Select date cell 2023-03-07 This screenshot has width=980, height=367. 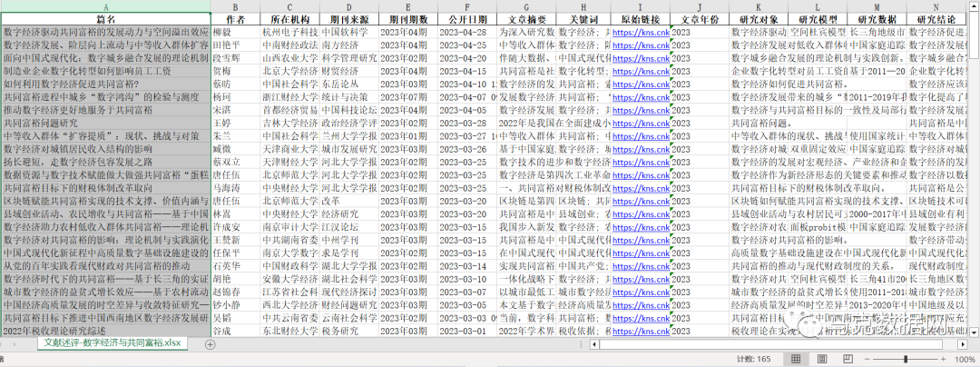[467, 292]
